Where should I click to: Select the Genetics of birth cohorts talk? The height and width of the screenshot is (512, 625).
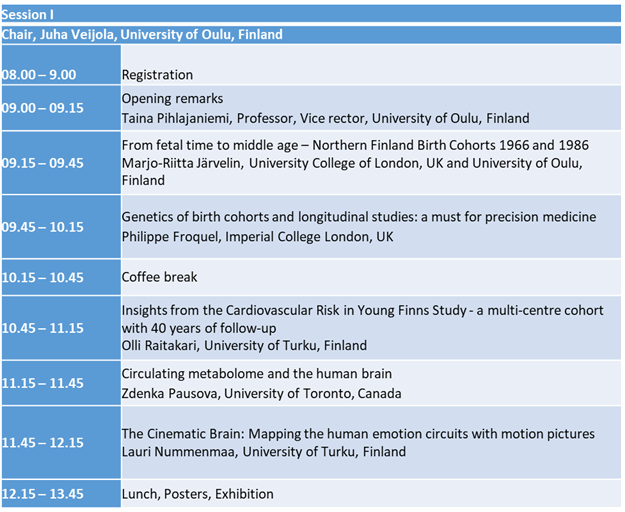coord(358,217)
